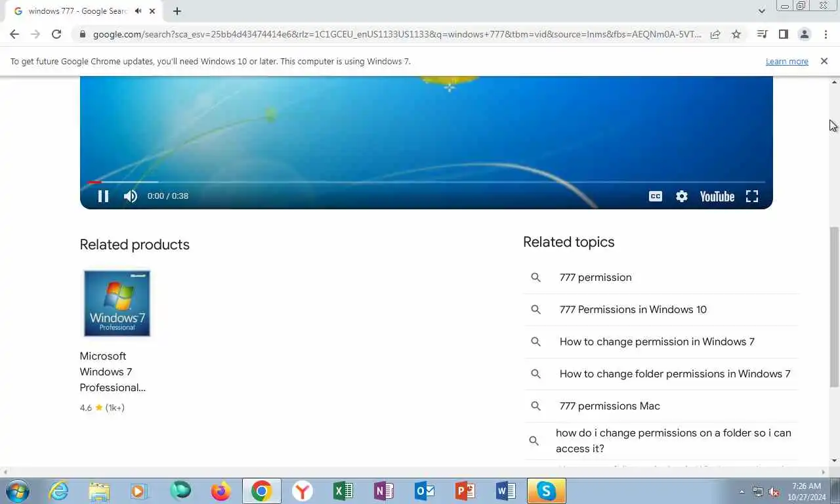
Task: Click the address bar URL
Action: click(x=397, y=34)
